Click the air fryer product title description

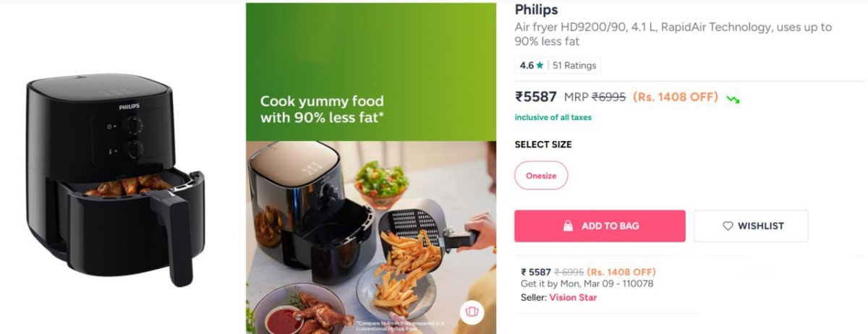click(673, 34)
